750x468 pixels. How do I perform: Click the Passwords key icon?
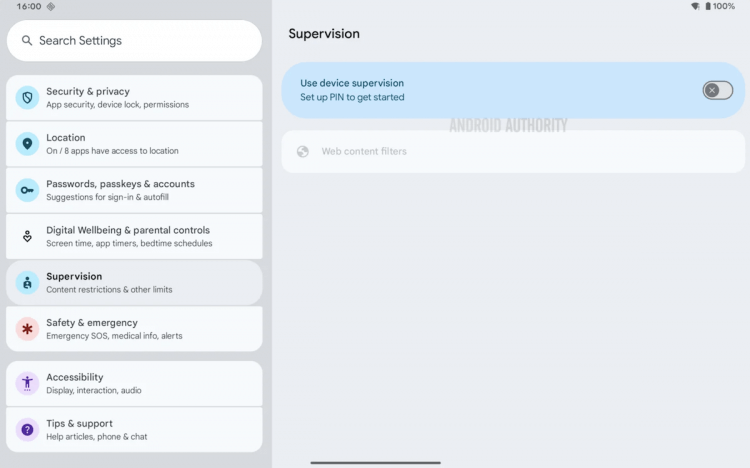[x=27, y=190]
